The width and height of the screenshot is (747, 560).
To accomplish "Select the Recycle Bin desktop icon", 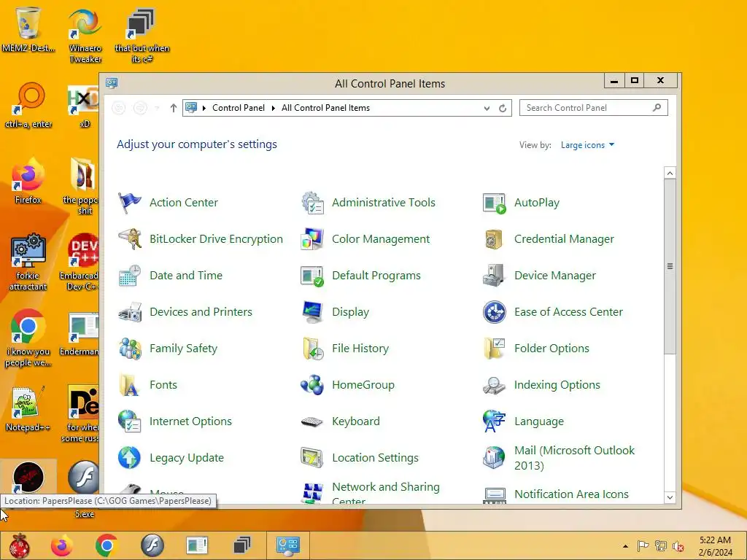I will point(28,29).
